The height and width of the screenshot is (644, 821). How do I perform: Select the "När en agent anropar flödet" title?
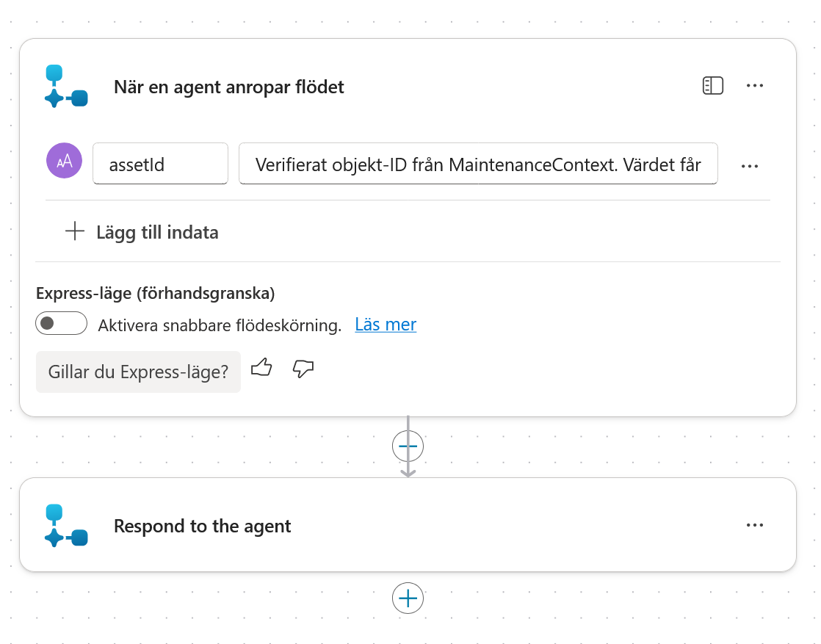point(229,87)
